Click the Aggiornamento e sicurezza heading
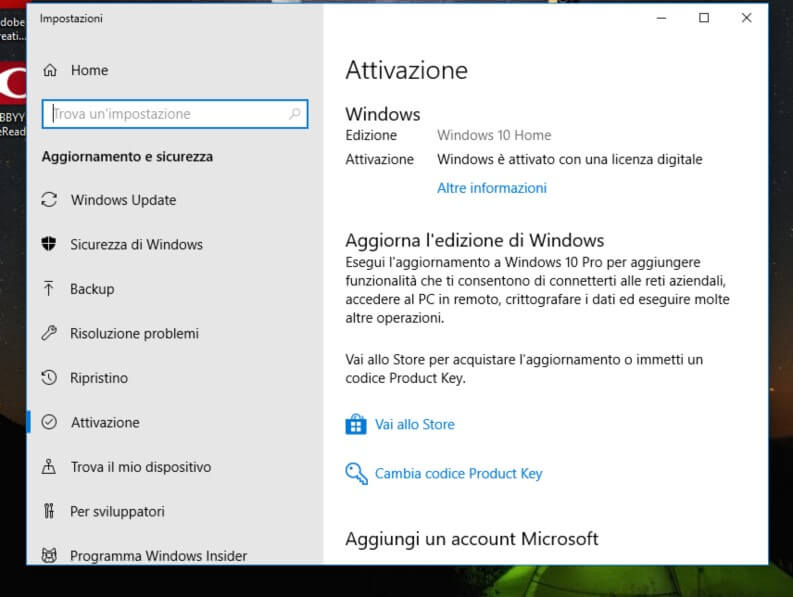This screenshot has height=597, width=793. pos(127,157)
